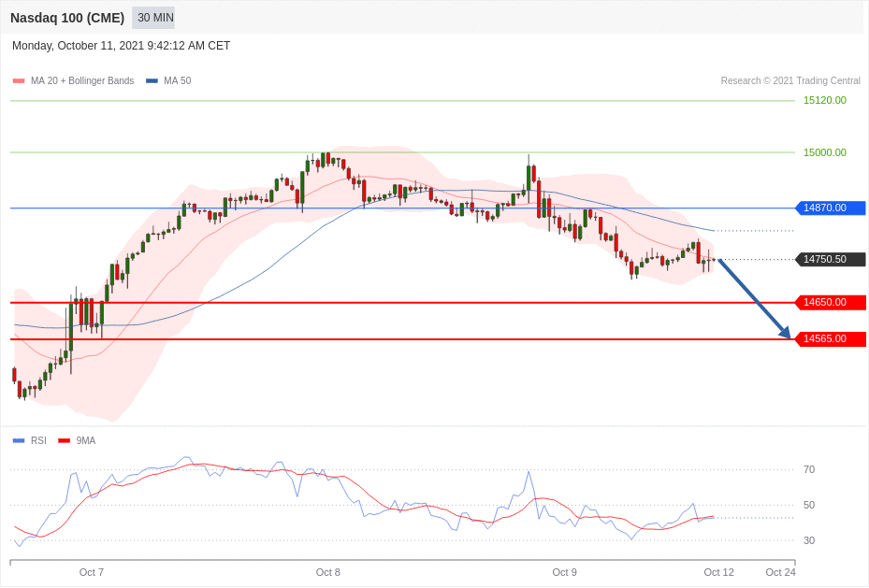
Task: Select the Oct 9 date axis label
Action: point(564,572)
